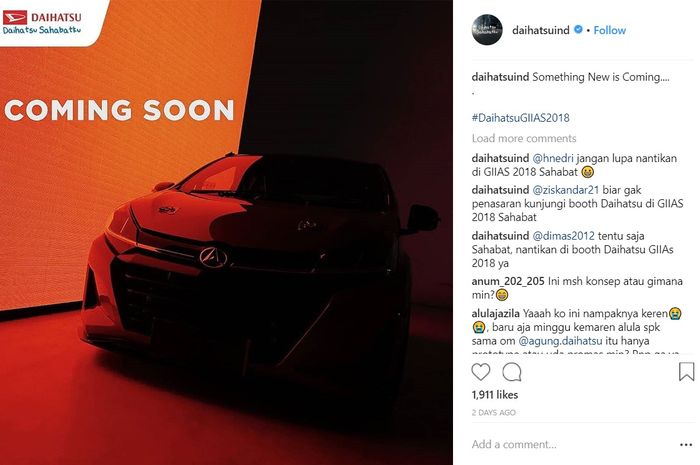
Task: Click the Coming Soon car teaser image
Action: pos(226,232)
